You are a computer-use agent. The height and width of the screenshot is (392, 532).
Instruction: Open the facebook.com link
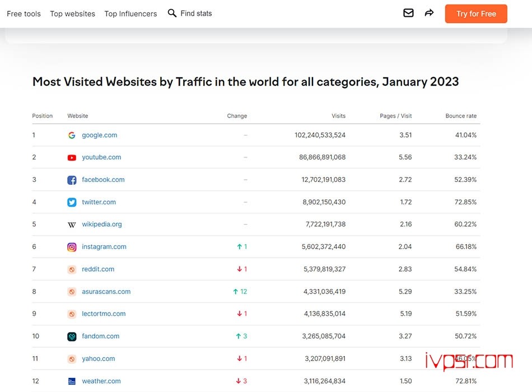pos(103,180)
